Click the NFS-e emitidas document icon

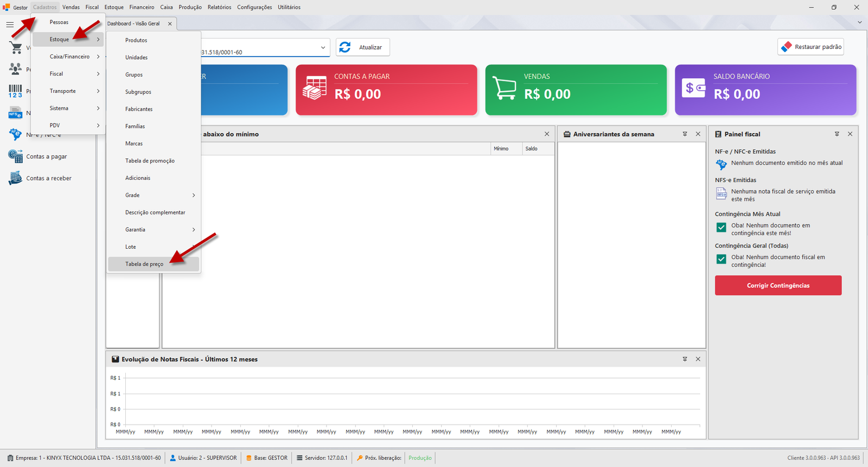click(721, 194)
